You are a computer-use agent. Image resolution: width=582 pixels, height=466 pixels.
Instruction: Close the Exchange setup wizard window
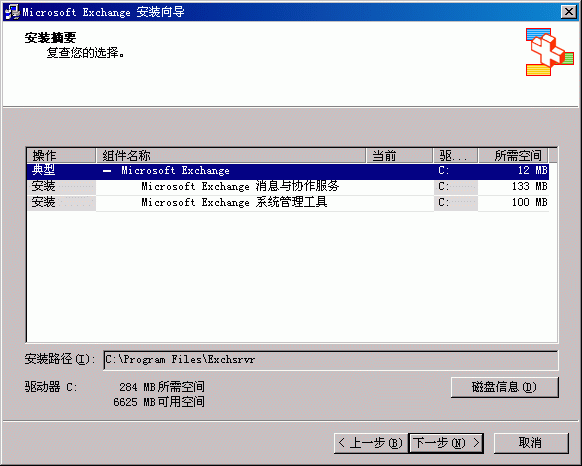coord(569,12)
